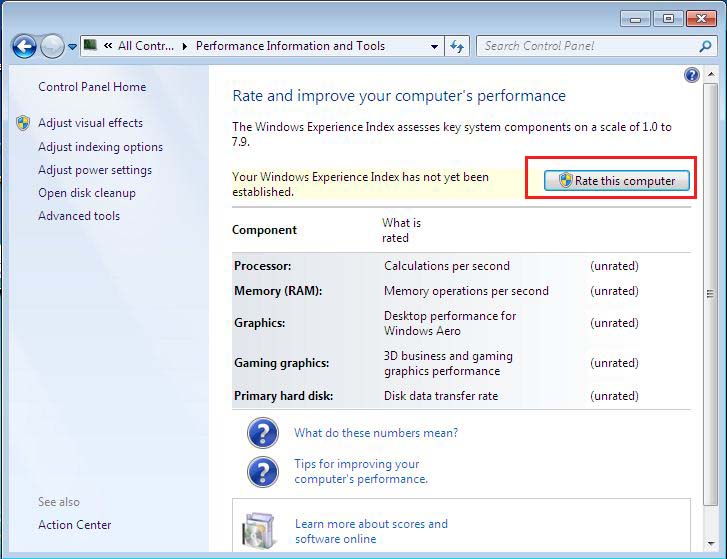Click the scrollbar down arrow
Image resolution: width=727 pixels, height=559 pixels.
[x=710, y=543]
